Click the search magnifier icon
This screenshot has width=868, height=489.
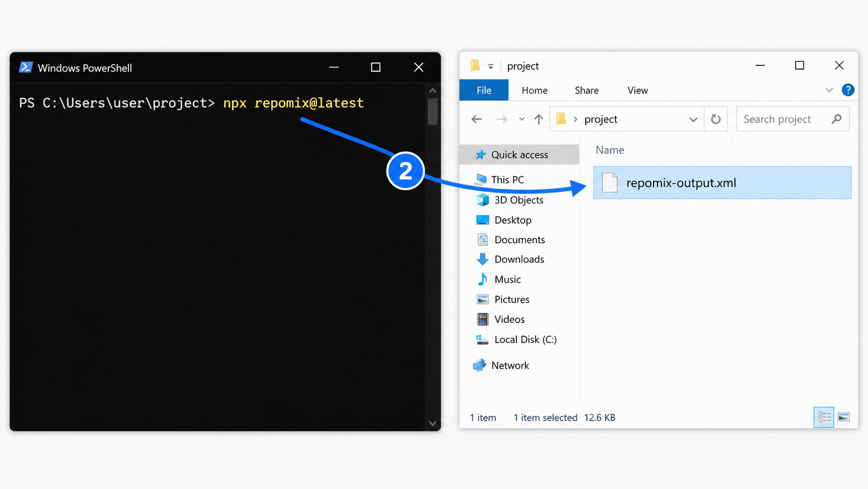836,120
